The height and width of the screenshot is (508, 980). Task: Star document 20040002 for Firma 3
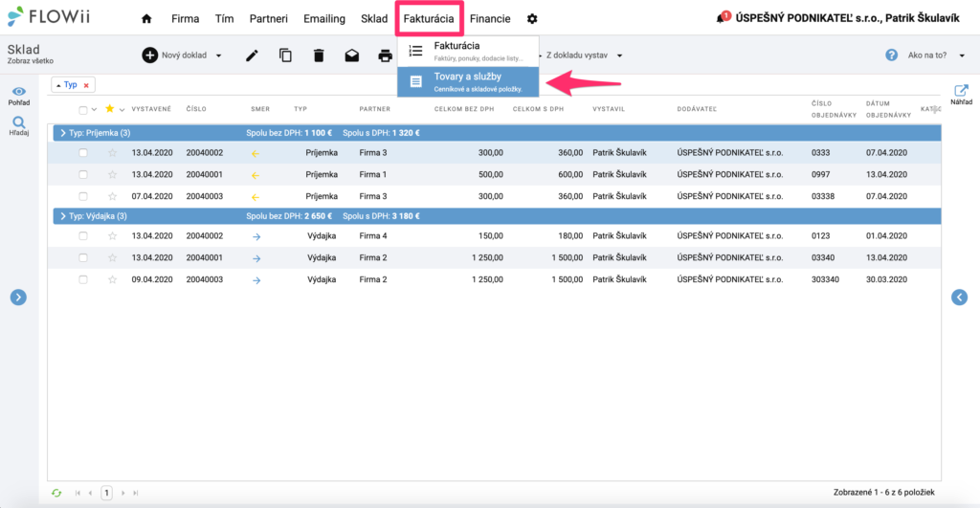(x=113, y=152)
